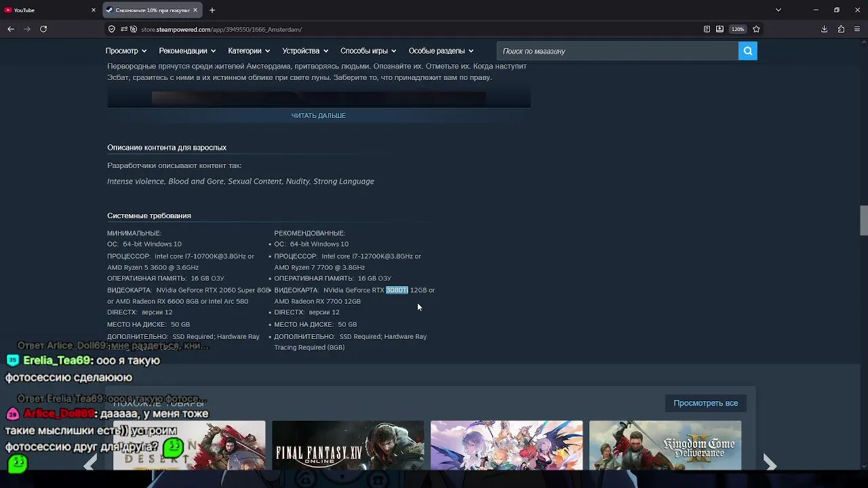Click the blue store search magnifier button
This screenshot has height=488, width=868.
(x=747, y=51)
